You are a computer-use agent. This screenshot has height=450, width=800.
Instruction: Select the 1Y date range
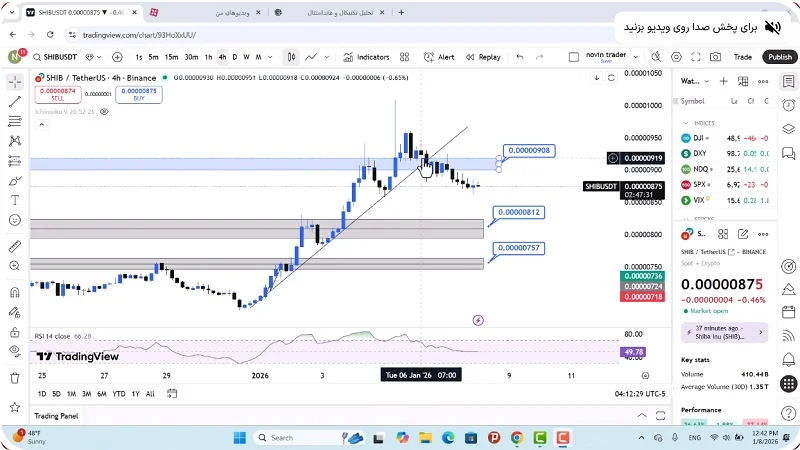tap(135, 394)
